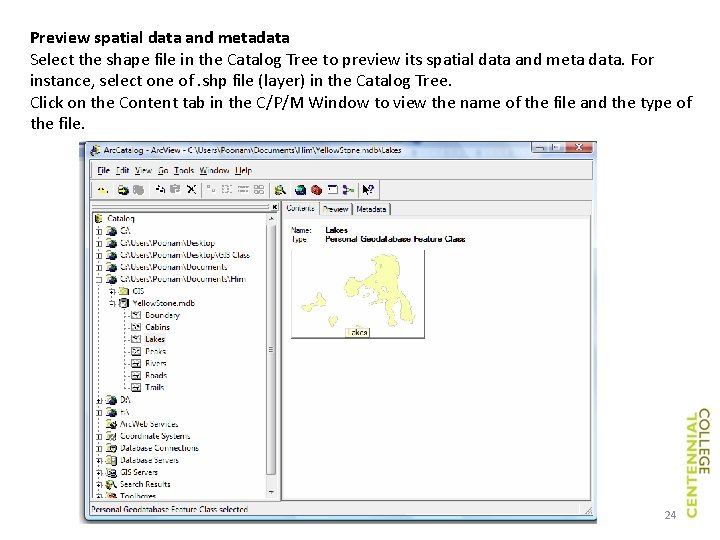Click the Catalog tree scroll-up arrow
Image resolution: width=720 pixels, height=540 pixels.
pyautogui.click(x=271, y=219)
